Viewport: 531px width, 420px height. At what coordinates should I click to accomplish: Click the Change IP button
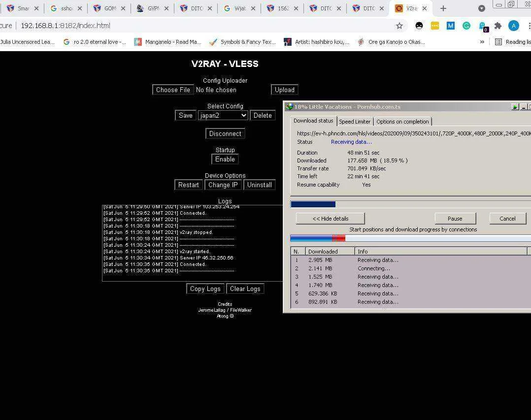tap(223, 185)
